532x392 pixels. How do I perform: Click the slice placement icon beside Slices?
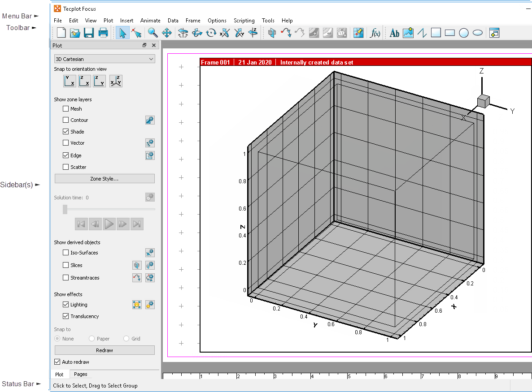[137, 265]
